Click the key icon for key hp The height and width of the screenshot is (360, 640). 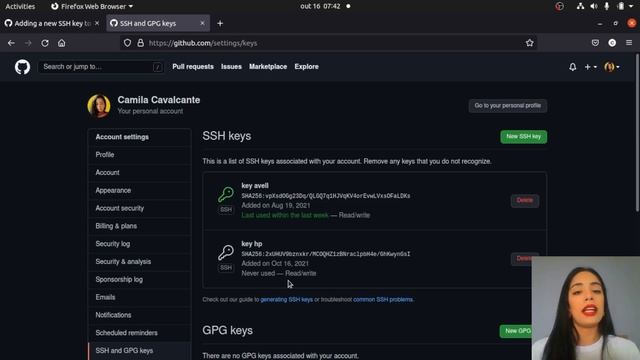pos(226,252)
